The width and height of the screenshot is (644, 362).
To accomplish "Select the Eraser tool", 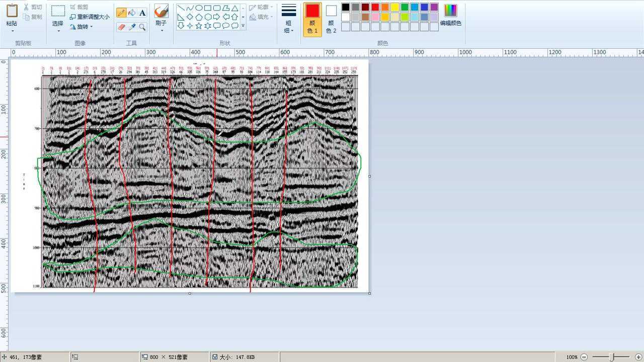I will (x=121, y=27).
